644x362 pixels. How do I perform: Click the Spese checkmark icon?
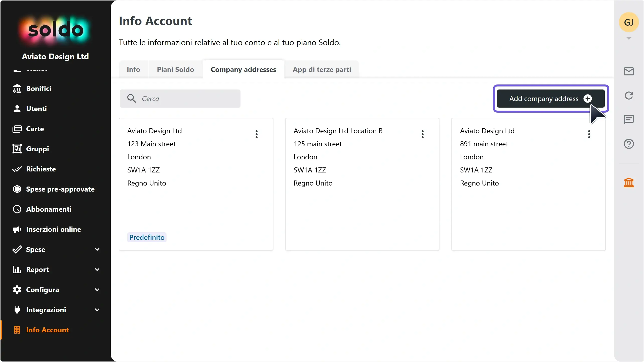[x=17, y=249]
